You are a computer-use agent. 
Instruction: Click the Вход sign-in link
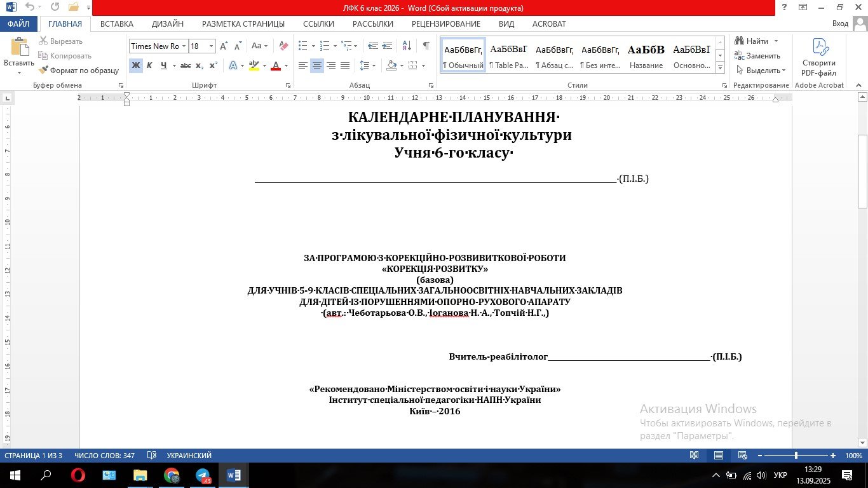pyautogui.click(x=840, y=24)
